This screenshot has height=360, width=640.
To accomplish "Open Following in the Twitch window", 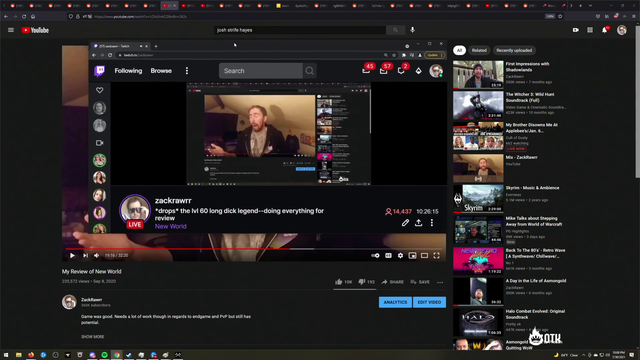I will tap(128, 71).
